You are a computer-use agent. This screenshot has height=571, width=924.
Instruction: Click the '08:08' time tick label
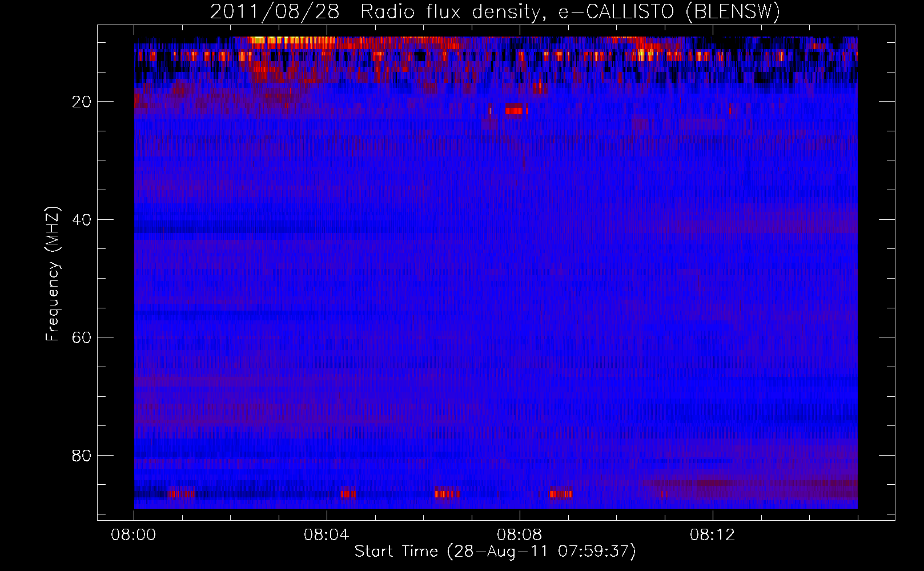click(520, 535)
